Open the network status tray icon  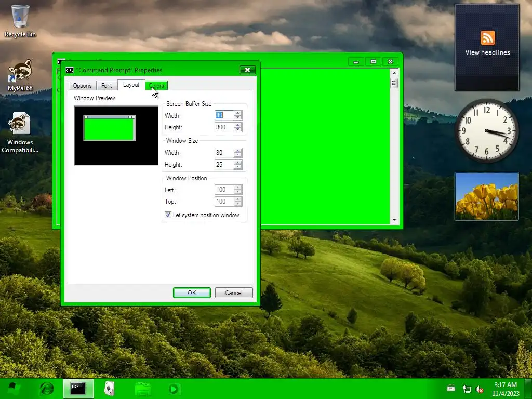point(467,389)
